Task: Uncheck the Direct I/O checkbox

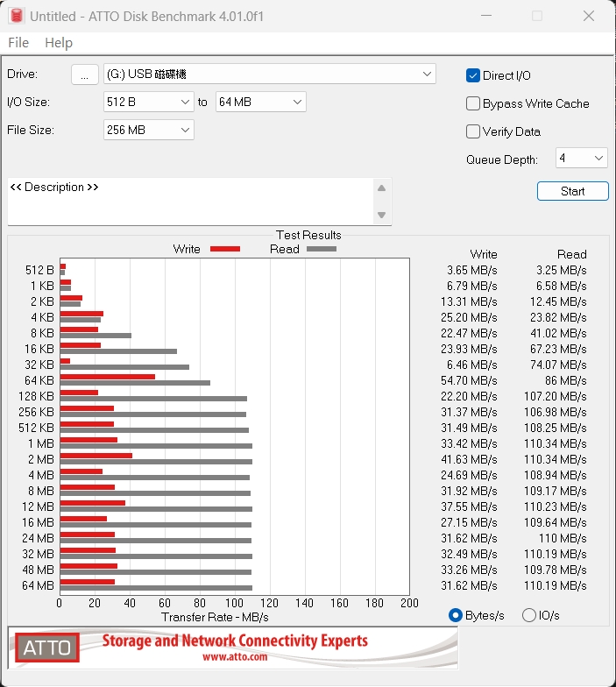Action: 473,75
